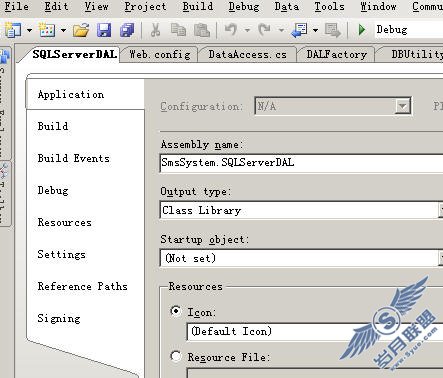443x378 pixels.
Task: Click the Add New Item icon
Action: pos(47,30)
